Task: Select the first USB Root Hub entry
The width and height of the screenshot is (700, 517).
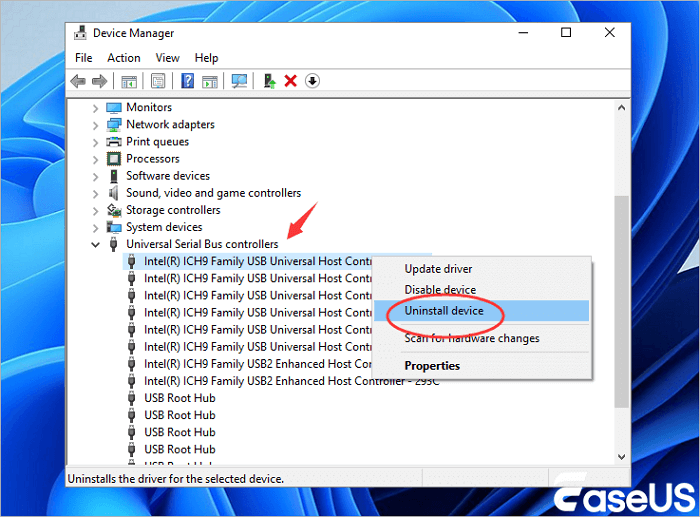Action: tap(179, 398)
